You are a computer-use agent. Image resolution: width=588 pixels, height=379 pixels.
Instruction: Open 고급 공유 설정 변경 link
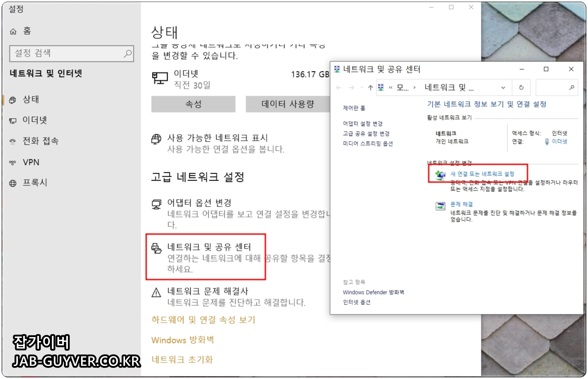click(x=366, y=134)
